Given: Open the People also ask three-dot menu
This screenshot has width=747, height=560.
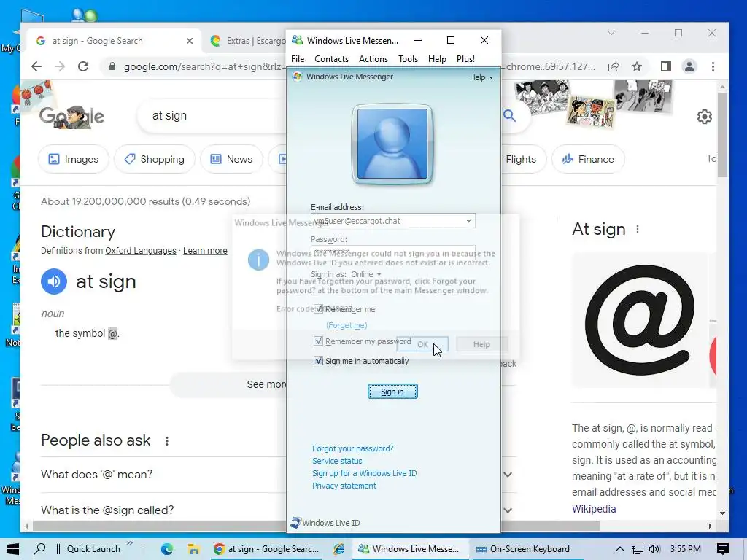Looking at the screenshot, I should [167, 441].
